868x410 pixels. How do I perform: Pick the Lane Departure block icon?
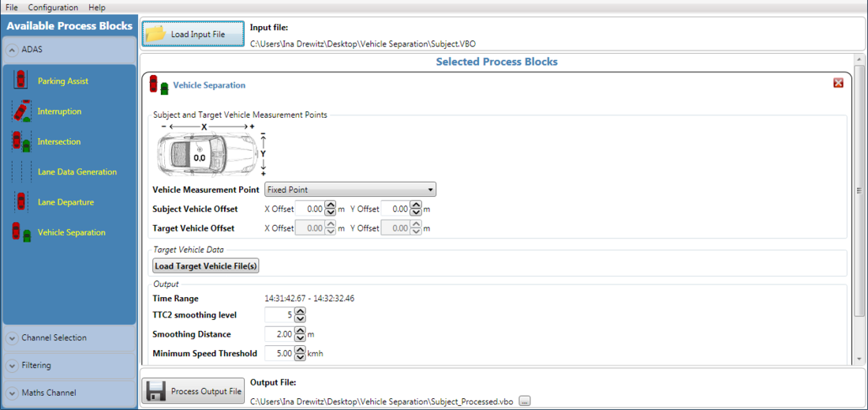tap(21, 202)
